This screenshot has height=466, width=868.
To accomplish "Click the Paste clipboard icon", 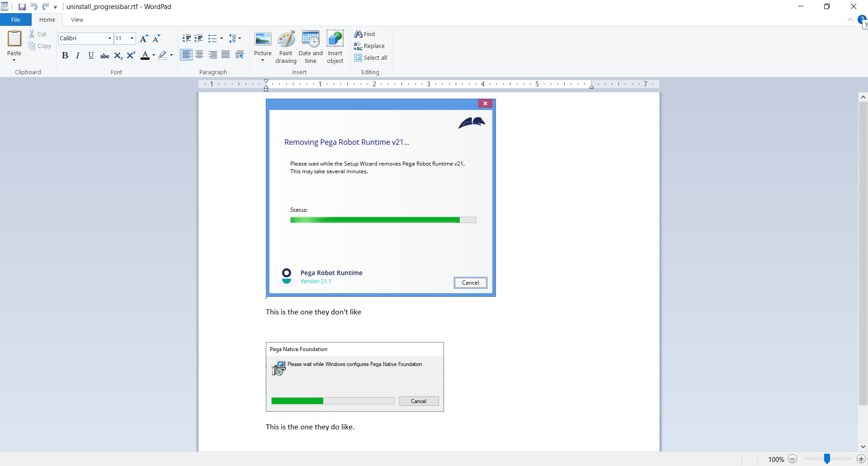I will (x=14, y=39).
